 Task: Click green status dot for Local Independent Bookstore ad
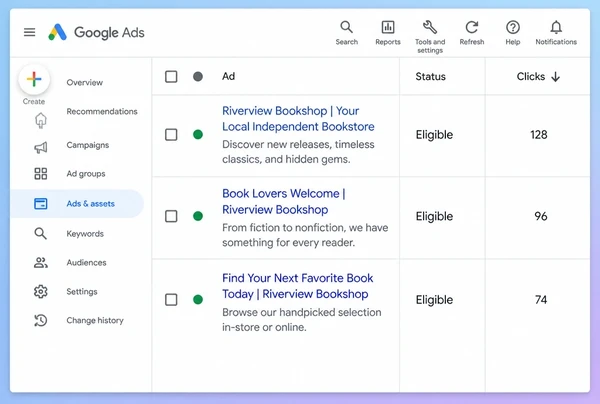(x=198, y=135)
